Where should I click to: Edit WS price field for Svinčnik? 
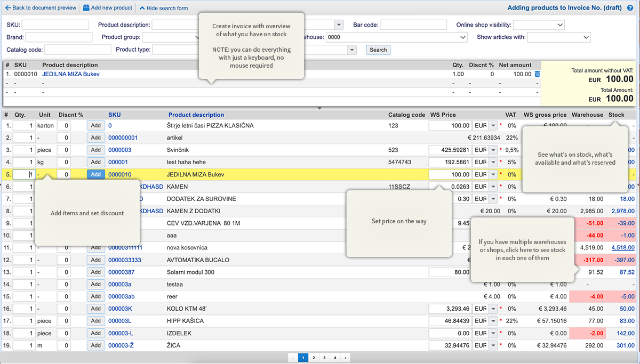(x=450, y=150)
